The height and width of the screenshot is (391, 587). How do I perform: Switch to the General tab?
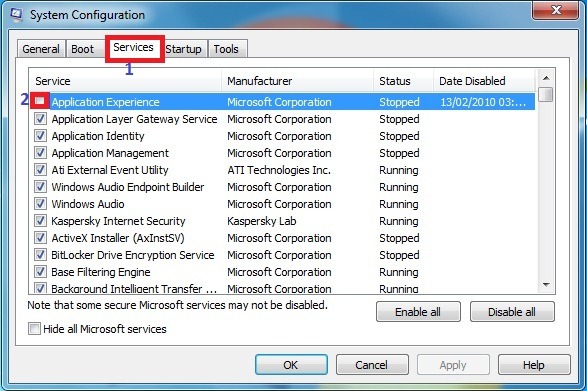41,49
